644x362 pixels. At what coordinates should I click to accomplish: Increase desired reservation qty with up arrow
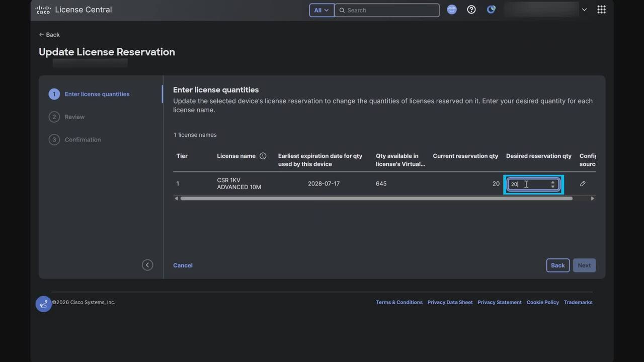(553, 182)
